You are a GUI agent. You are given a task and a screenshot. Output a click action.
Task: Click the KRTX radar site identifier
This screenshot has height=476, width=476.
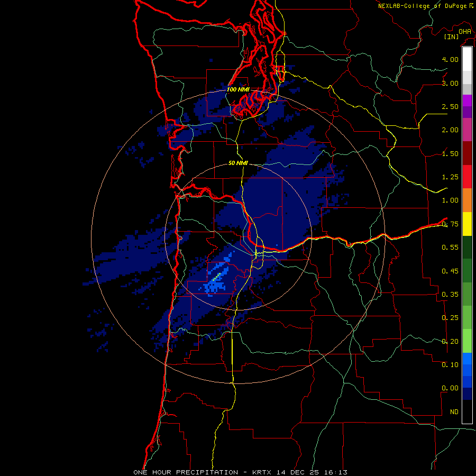click(x=262, y=472)
